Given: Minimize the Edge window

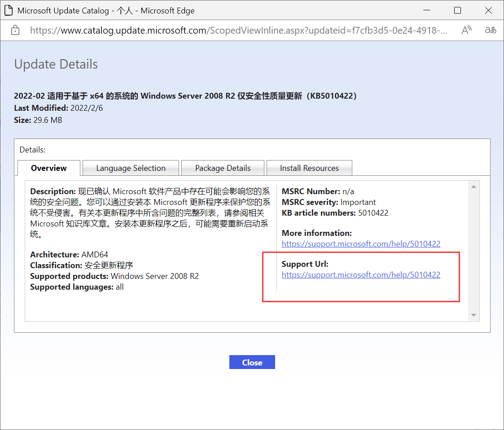Looking at the screenshot, I should point(426,11).
